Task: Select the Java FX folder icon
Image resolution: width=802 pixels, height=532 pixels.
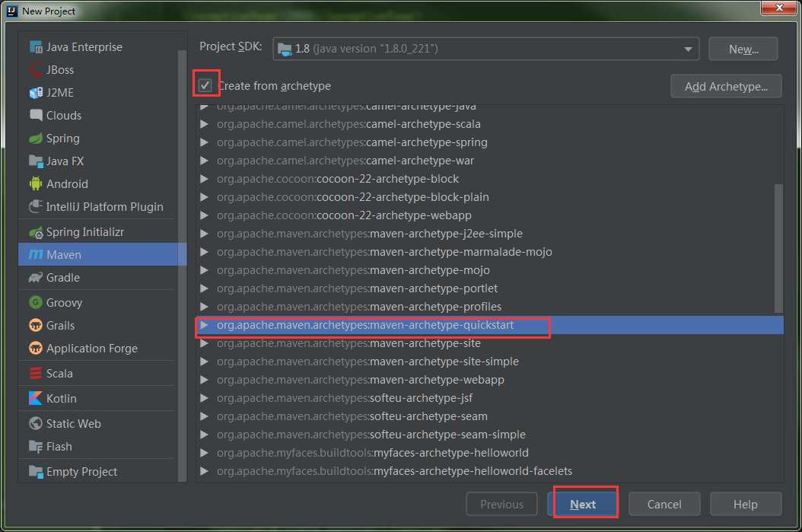Action: 36,161
